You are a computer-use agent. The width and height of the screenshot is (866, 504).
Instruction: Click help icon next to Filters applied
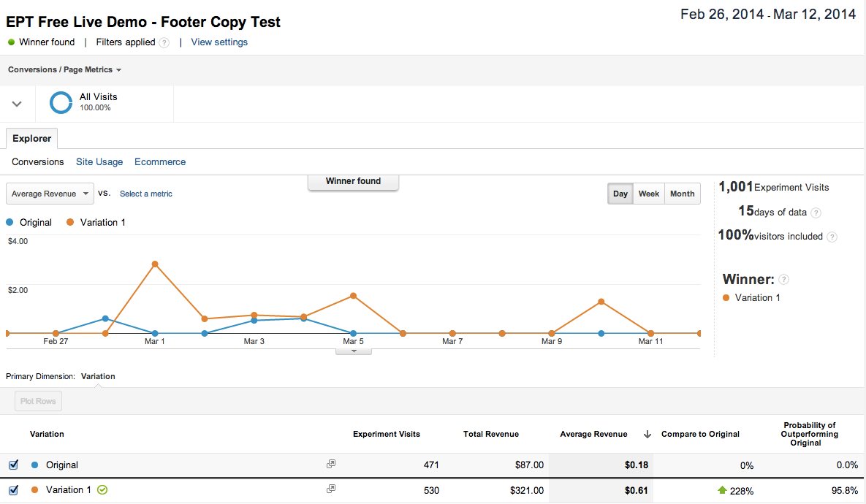pos(164,42)
